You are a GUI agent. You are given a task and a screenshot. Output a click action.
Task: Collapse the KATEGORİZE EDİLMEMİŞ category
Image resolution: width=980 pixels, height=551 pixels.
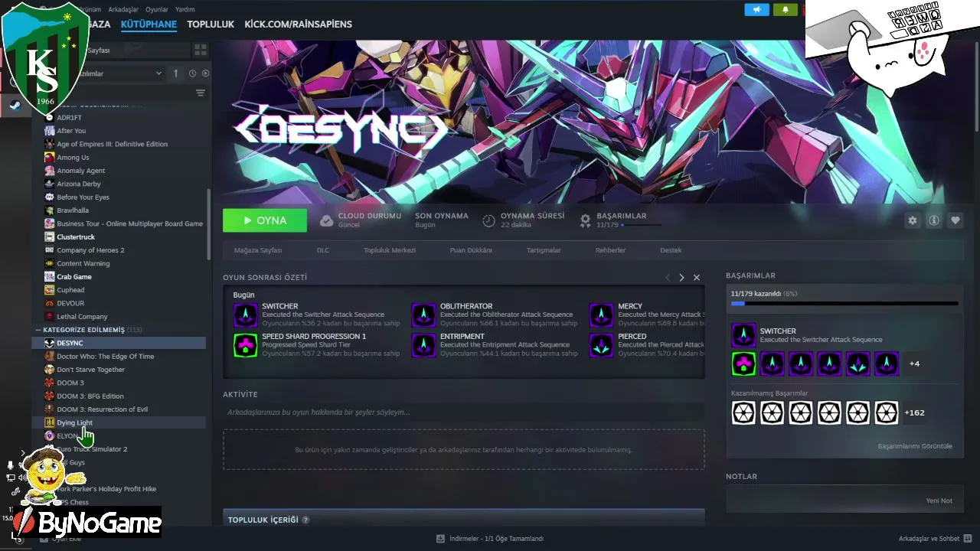point(39,330)
